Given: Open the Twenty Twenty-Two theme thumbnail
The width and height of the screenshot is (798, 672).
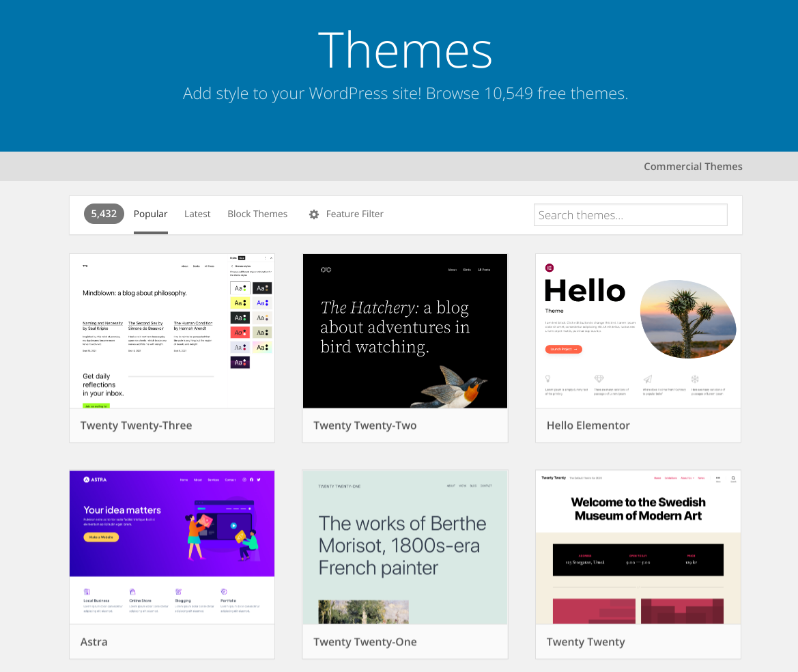Looking at the screenshot, I should [x=405, y=331].
